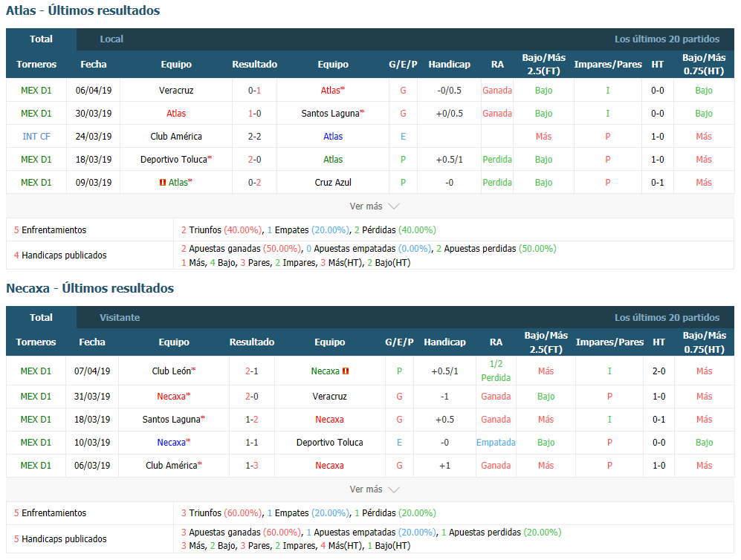Expand Ver más under Atlas results
Viewport: 741px width, 560px height.
pos(375,206)
